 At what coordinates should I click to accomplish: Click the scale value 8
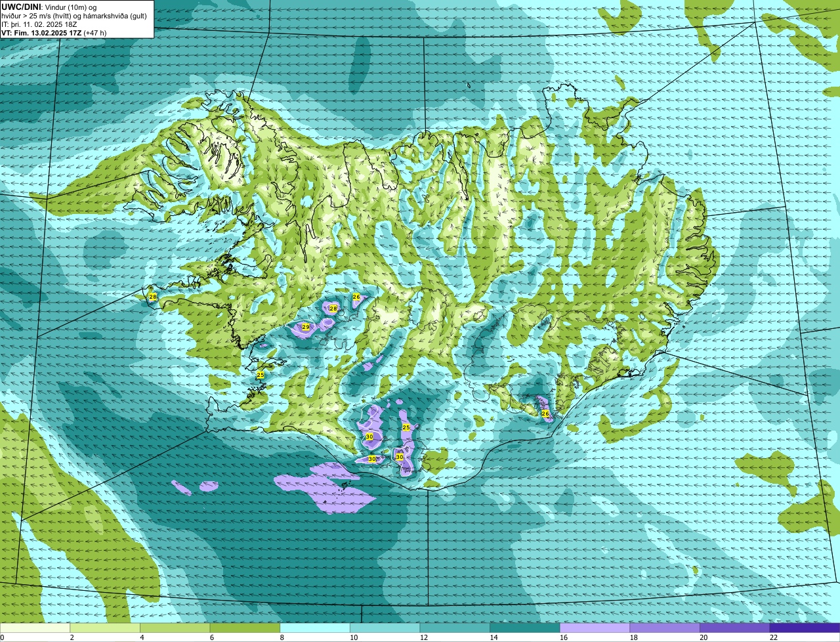point(282,637)
